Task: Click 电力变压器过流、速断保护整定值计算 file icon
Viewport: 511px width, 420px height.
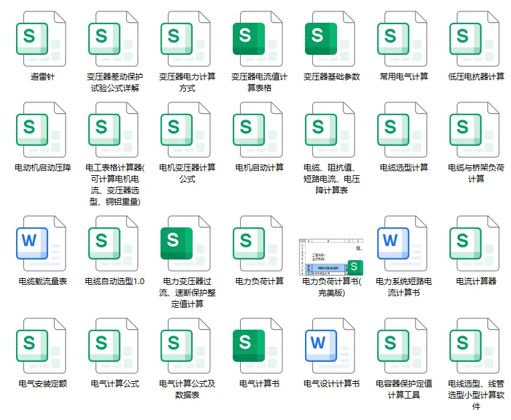Action: click(186, 243)
